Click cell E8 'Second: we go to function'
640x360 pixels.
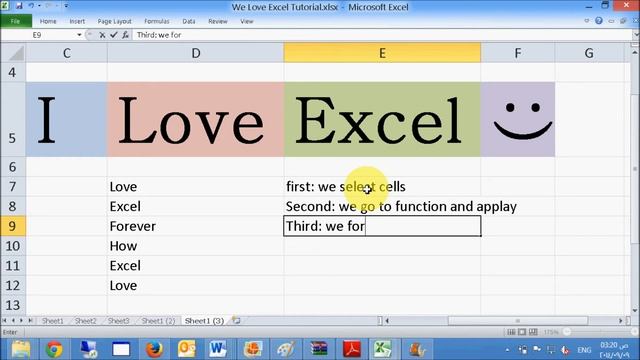pyautogui.click(x=382, y=207)
